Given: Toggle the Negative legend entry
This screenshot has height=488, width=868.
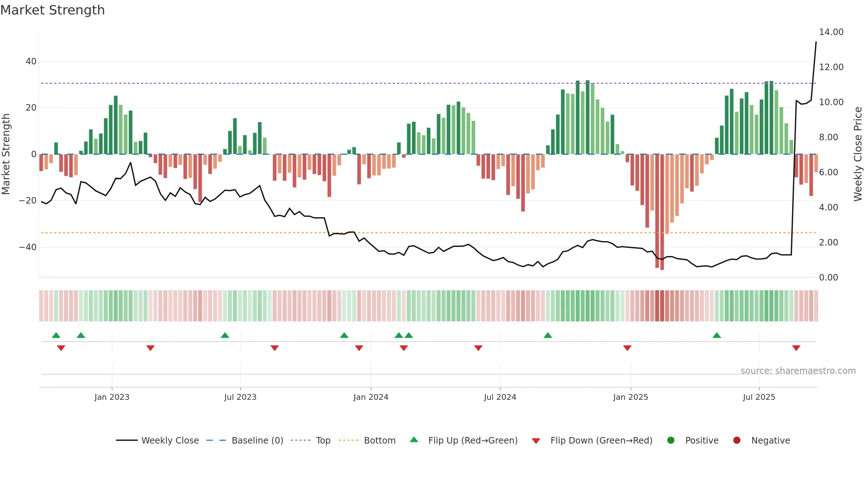Looking at the screenshot, I should 762,440.
